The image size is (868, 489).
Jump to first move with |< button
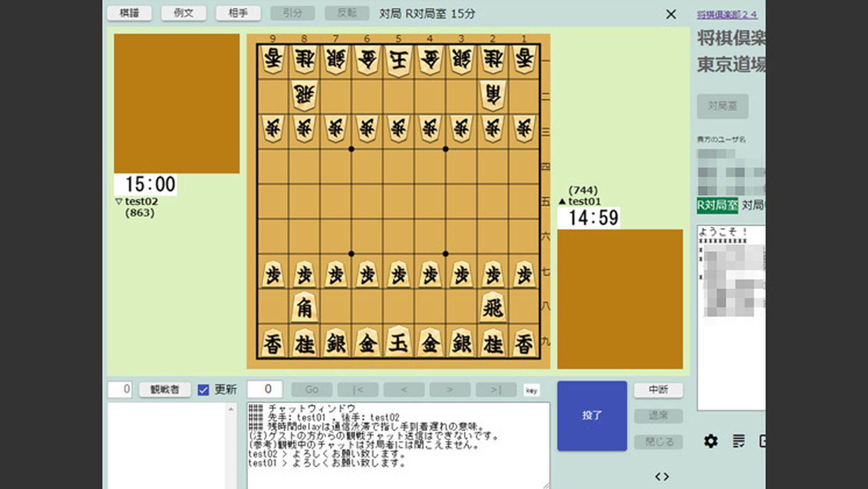[x=358, y=389]
